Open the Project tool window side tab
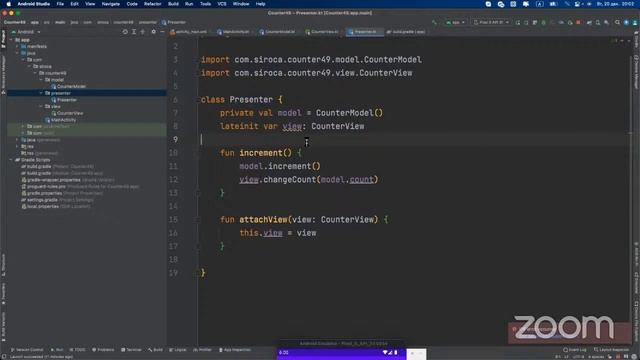The height and width of the screenshot is (360, 640). (x=3, y=39)
